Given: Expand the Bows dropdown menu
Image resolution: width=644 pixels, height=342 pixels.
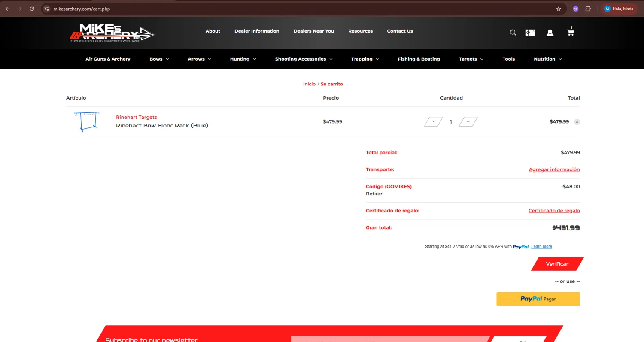Looking at the screenshot, I should point(159,59).
